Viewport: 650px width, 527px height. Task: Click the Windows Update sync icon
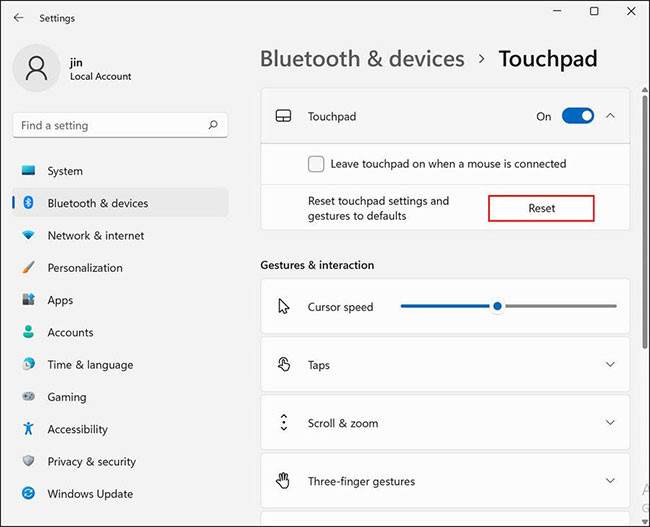[x=28, y=493]
